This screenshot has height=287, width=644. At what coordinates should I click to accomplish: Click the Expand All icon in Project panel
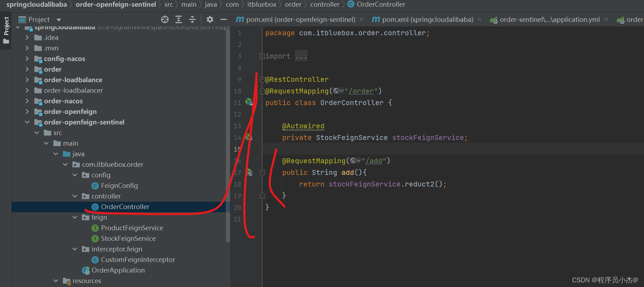click(x=179, y=19)
